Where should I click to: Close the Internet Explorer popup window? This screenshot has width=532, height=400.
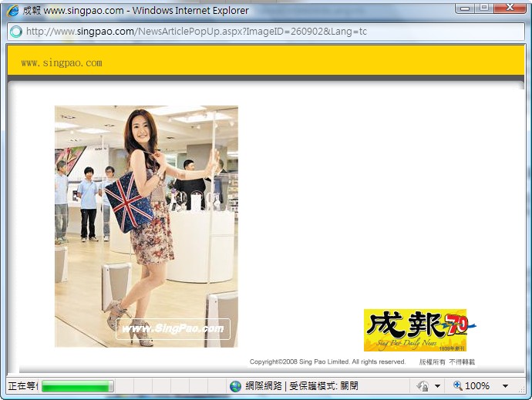[x=509, y=8]
